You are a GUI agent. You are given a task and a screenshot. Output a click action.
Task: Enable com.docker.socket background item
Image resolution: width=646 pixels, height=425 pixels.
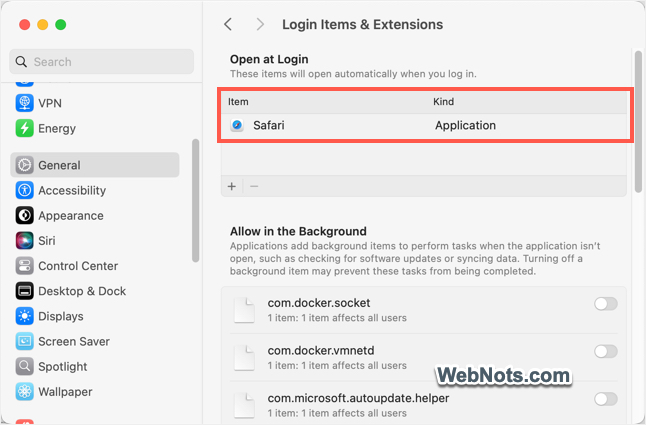pos(606,304)
